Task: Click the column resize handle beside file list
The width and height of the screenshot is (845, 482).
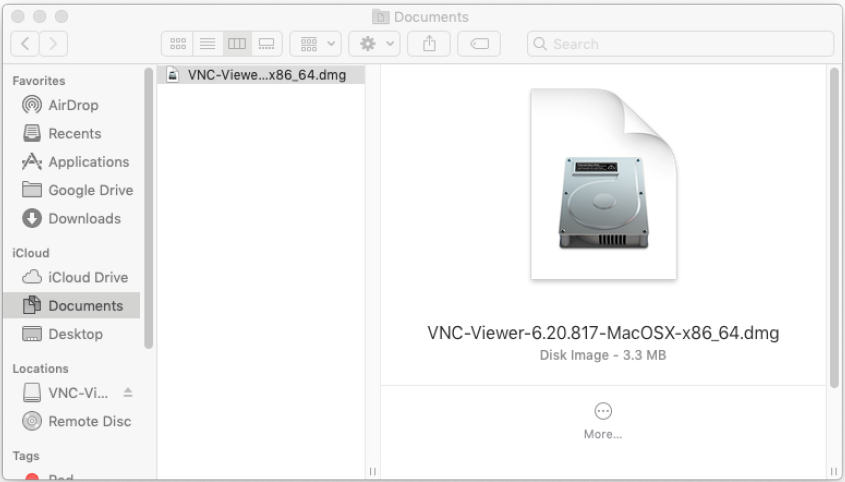Action: 372,471
